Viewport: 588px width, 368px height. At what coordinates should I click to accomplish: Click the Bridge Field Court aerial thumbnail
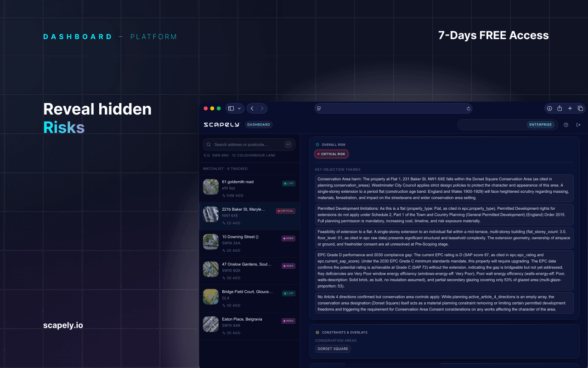click(x=211, y=297)
